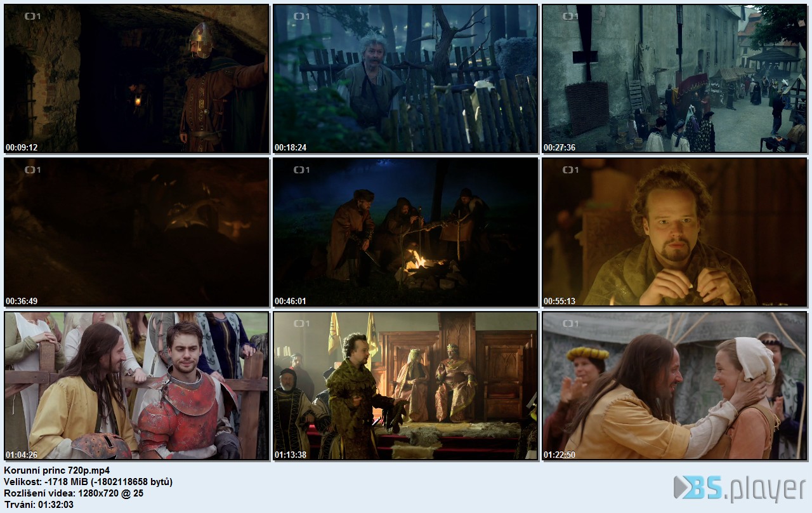Select the dark cave thumbnail at 00:36:49
The width and height of the screenshot is (812, 513).
coord(136,232)
